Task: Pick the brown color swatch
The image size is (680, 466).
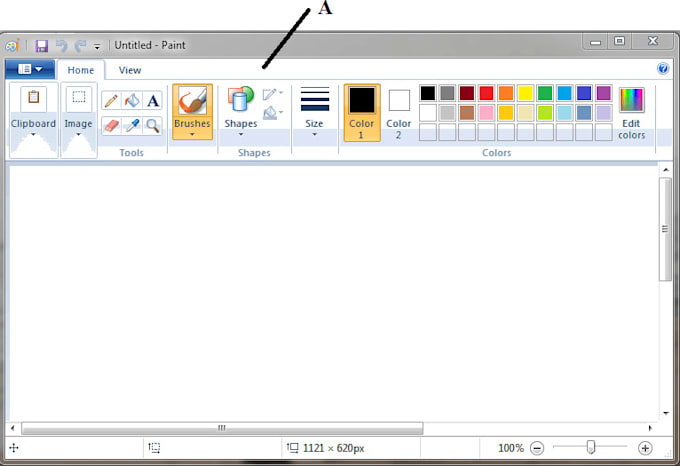Action: [467, 113]
